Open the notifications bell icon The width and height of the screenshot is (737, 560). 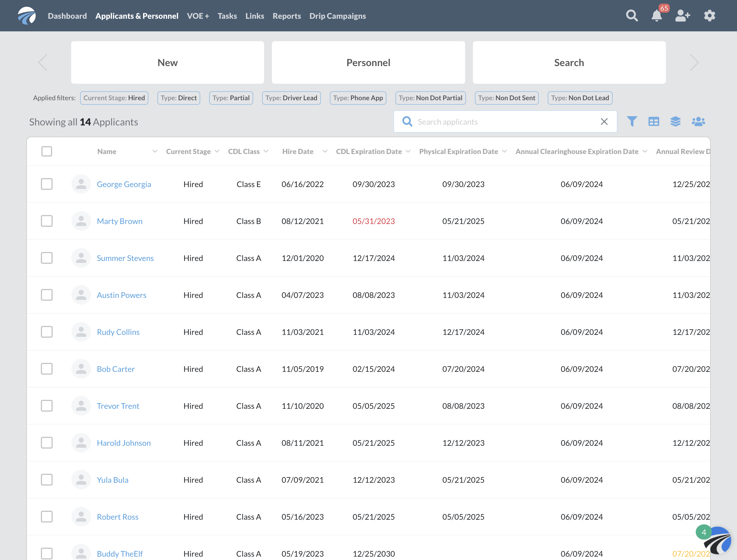pyautogui.click(x=656, y=15)
